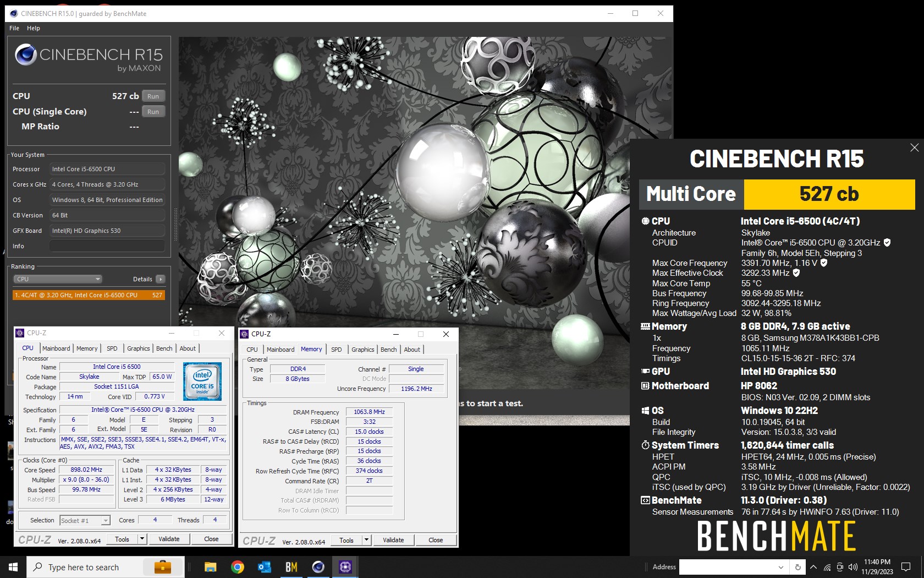
Task: Switch to CPU-Z via taskbar icon
Action: [x=345, y=567]
